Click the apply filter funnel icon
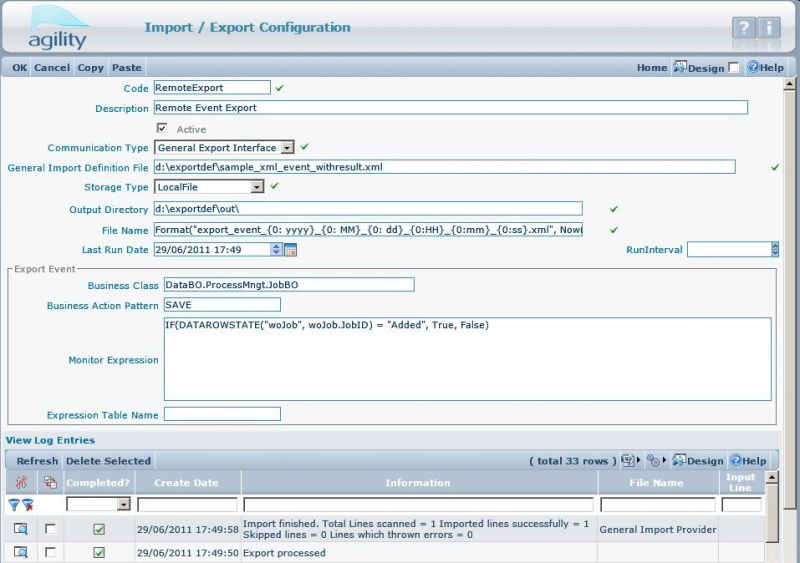This screenshot has height=563, width=800. tap(14, 505)
